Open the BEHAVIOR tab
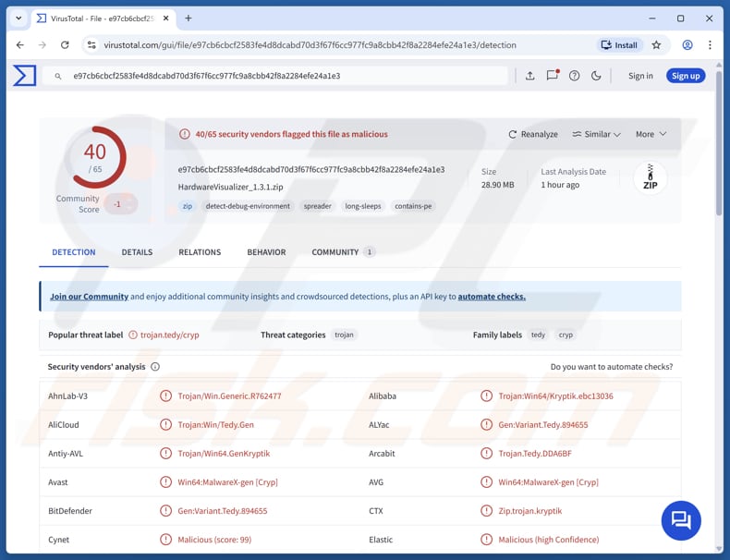 (266, 252)
